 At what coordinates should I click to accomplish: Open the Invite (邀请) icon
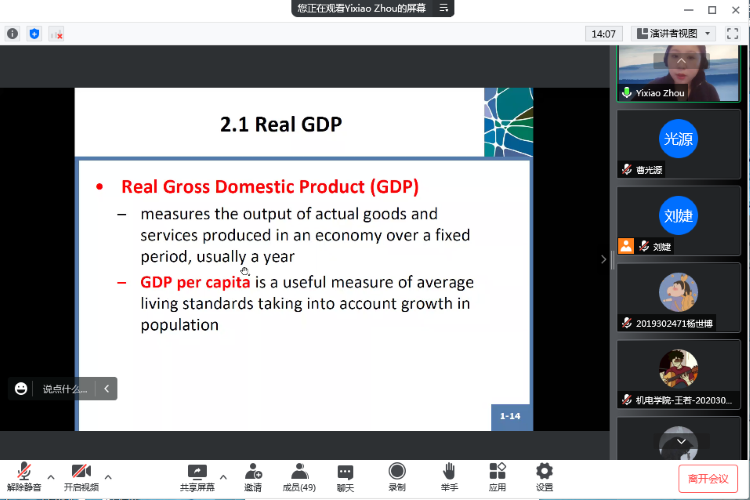[x=253, y=472]
